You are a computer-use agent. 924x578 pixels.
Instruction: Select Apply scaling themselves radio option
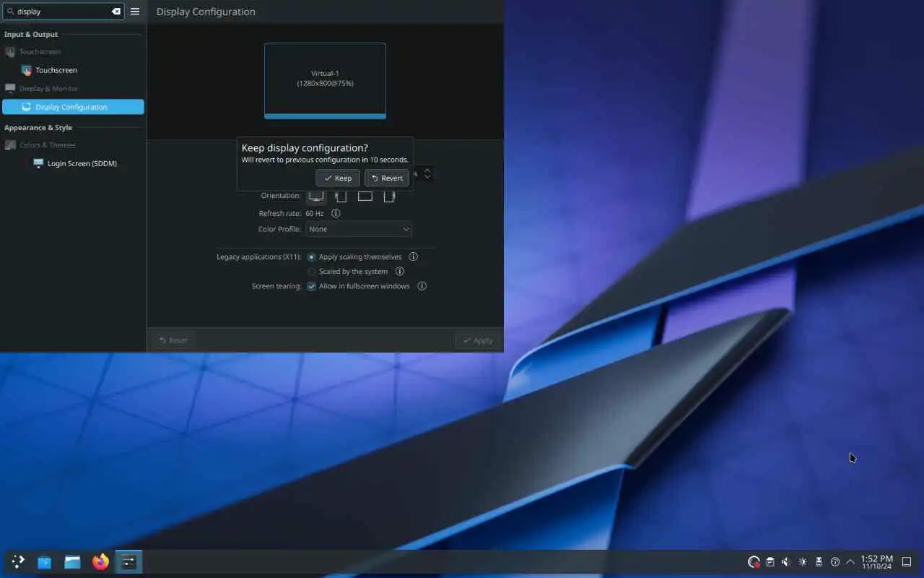355,257
